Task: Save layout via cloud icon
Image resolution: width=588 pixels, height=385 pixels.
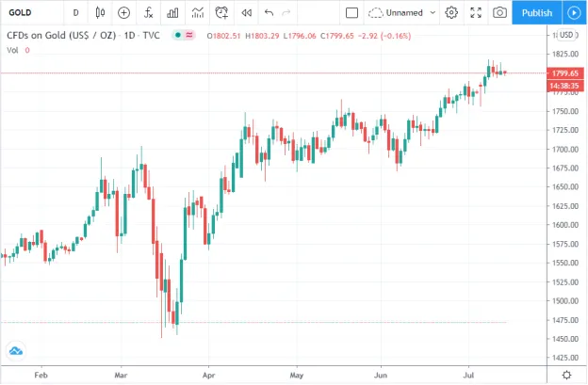Action: pyautogui.click(x=375, y=13)
